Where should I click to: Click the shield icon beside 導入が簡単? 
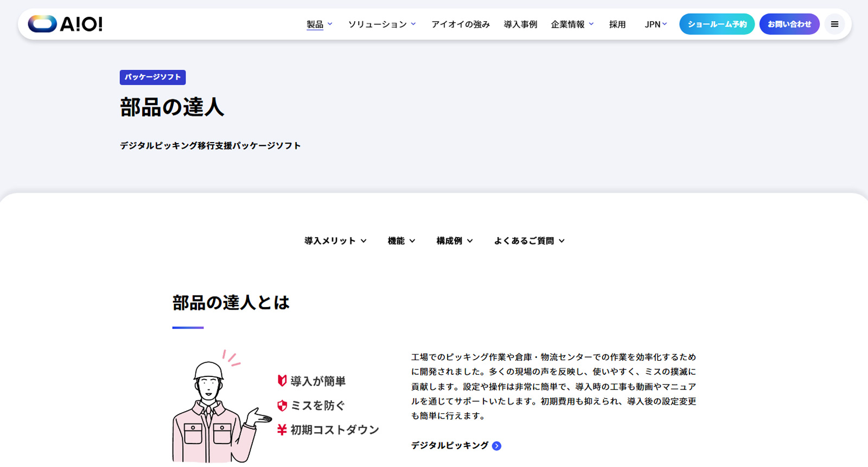[282, 381]
